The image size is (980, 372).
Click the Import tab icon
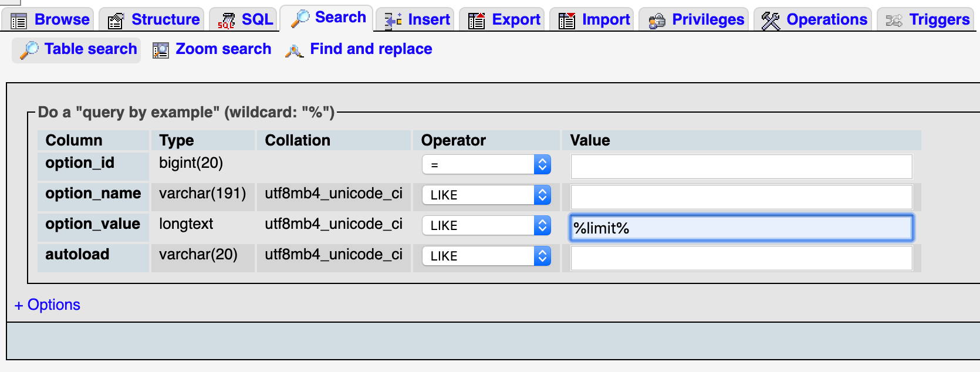pyautogui.click(x=566, y=21)
